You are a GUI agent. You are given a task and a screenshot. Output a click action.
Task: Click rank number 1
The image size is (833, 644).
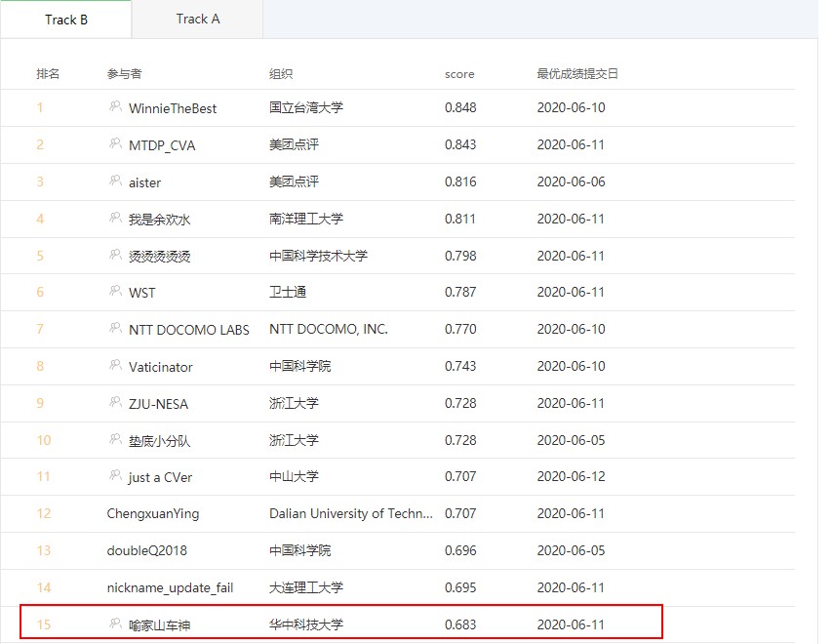tap(40, 108)
